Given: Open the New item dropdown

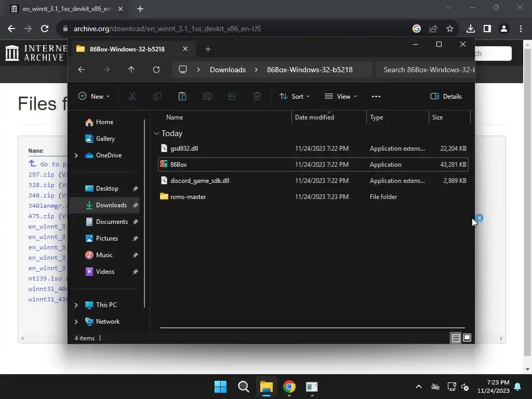Looking at the screenshot, I should coord(94,96).
